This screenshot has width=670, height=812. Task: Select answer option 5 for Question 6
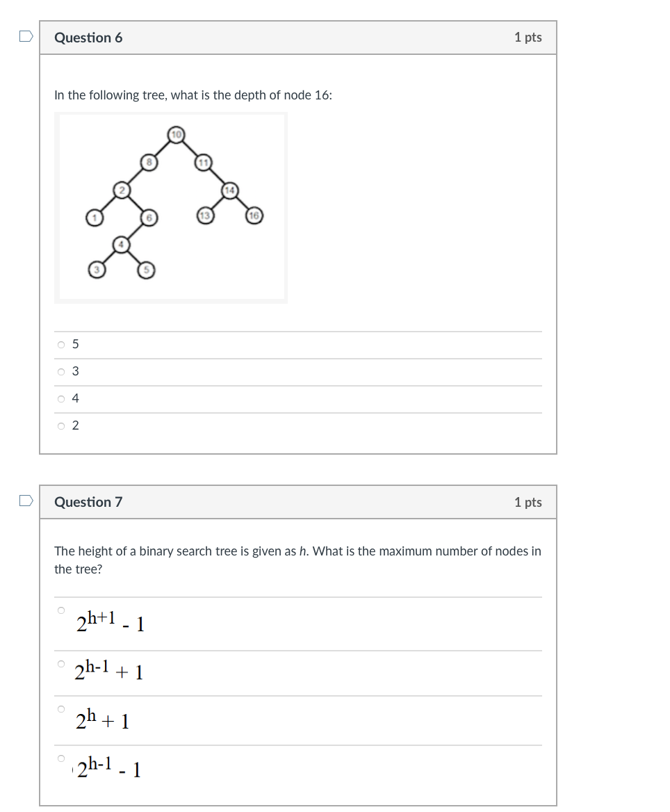click(61, 343)
